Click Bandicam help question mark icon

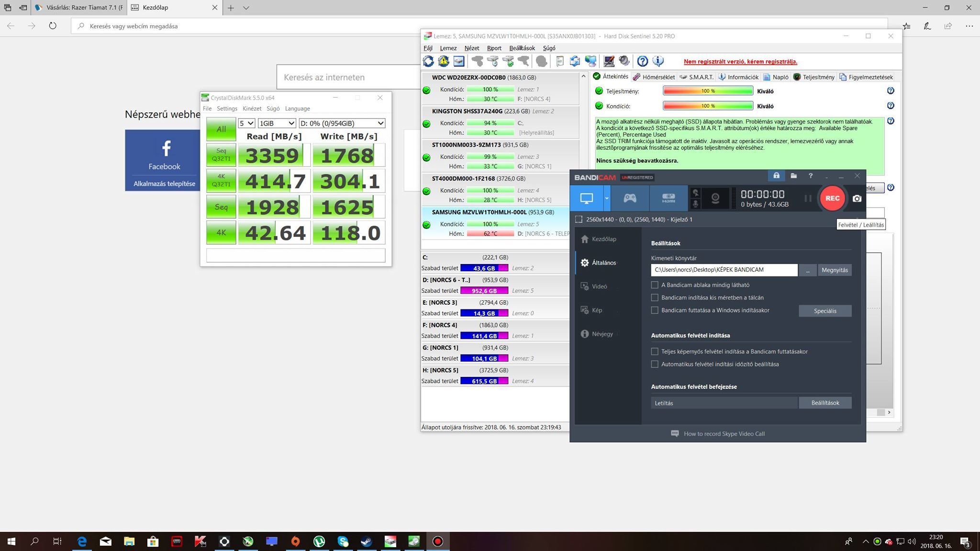(811, 176)
